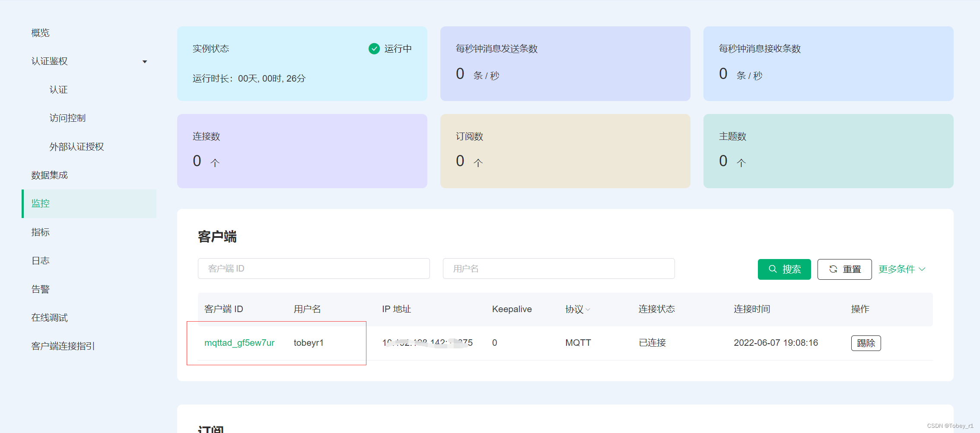Open 在线调试 in the sidebar
Screen dimensions: 980x433
coord(49,318)
